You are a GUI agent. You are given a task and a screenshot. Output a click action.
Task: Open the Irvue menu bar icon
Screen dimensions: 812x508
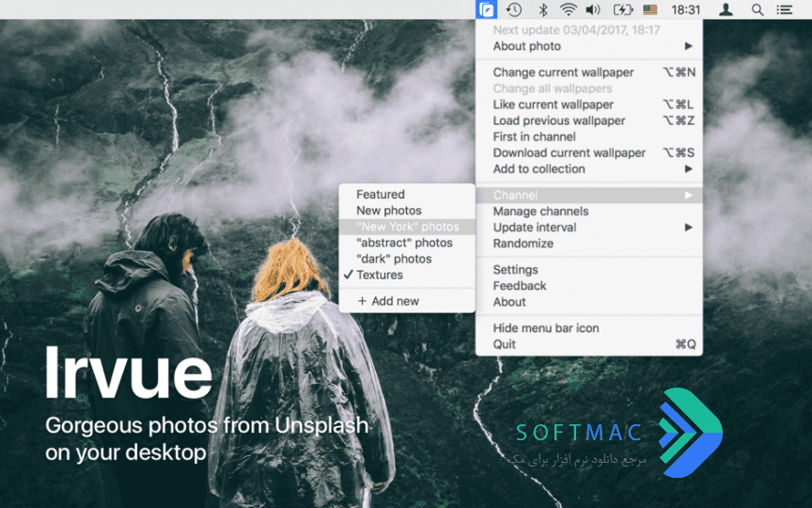tap(486, 9)
